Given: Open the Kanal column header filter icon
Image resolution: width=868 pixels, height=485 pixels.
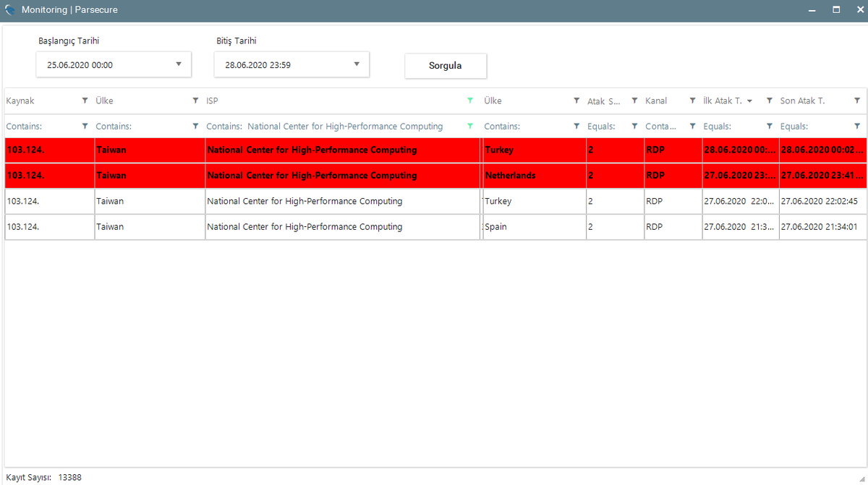Looking at the screenshot, I should coord(692,101).
